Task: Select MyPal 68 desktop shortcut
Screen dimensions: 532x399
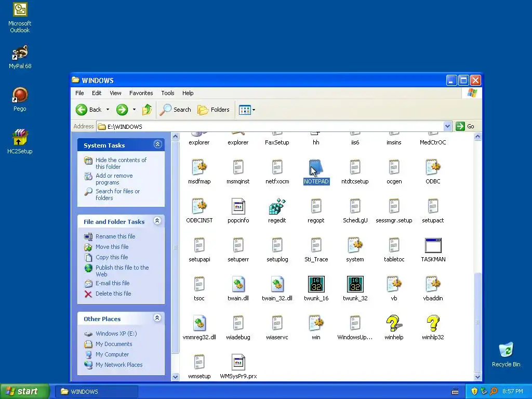Action: pos(20,52)
